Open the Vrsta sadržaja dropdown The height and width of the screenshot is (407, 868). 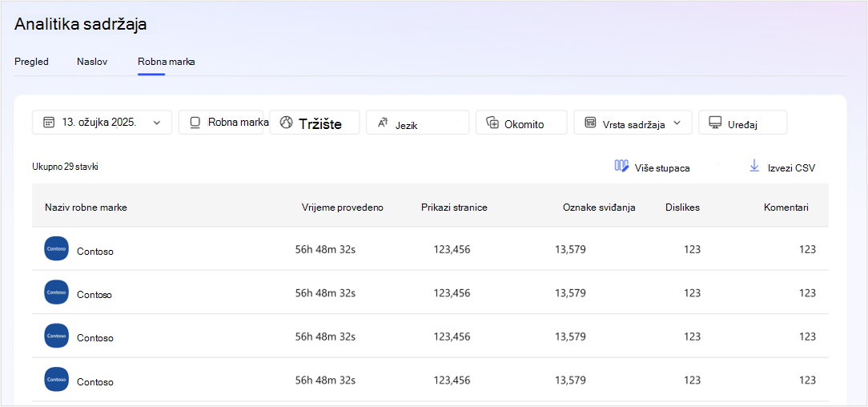(x=633, y=123)
